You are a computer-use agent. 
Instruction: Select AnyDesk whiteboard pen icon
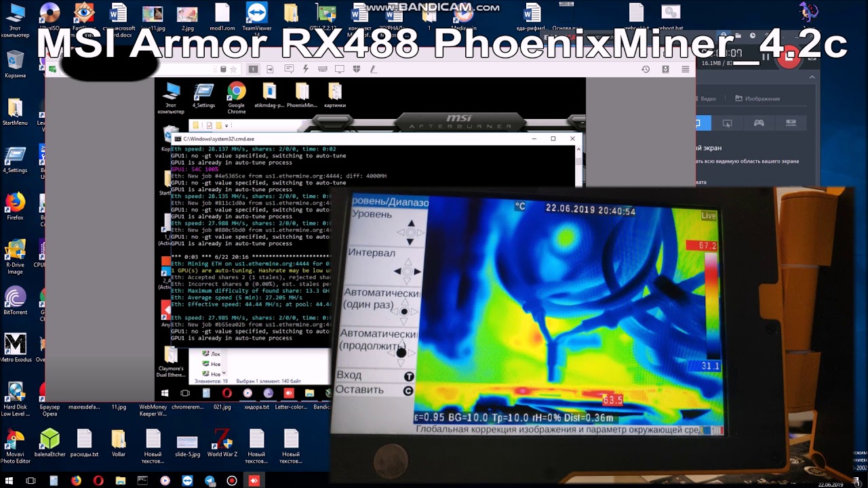click(x=372, y=69)
